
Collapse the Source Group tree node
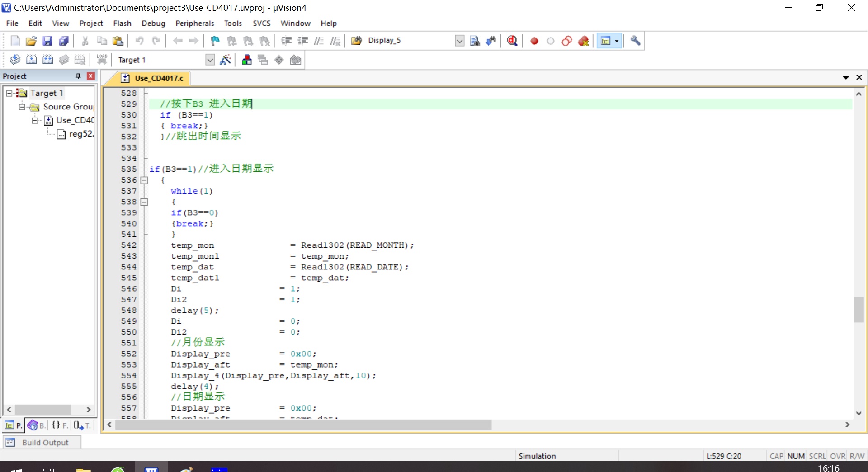(x=22, y=107)
